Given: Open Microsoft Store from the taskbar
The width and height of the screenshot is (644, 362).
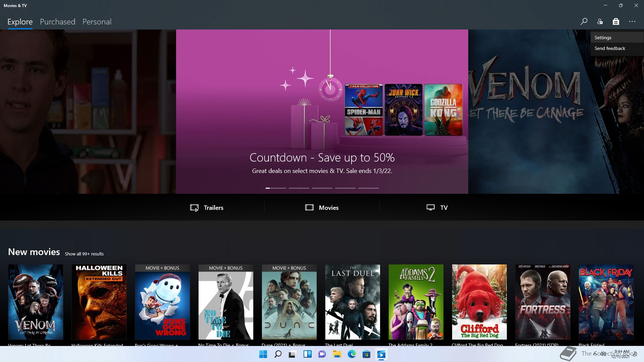Looking at the screenshot, I should click(x=366, y=354).
